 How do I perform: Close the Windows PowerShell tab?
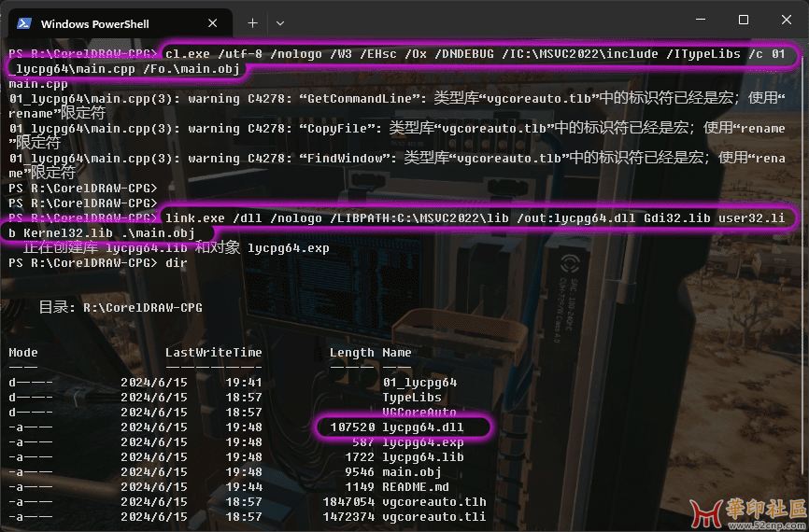[213, 23]
